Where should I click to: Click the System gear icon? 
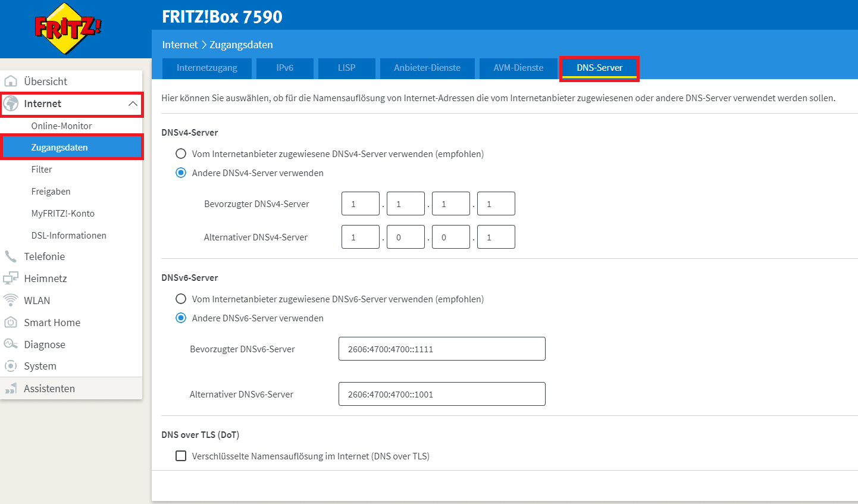point(11,366)
